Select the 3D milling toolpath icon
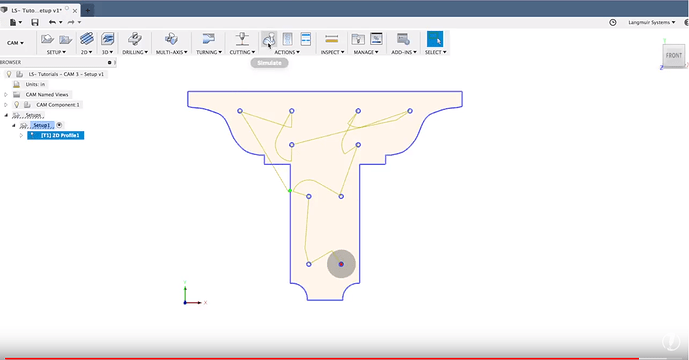This screenshot has height=360, width=689. (107, 39)
